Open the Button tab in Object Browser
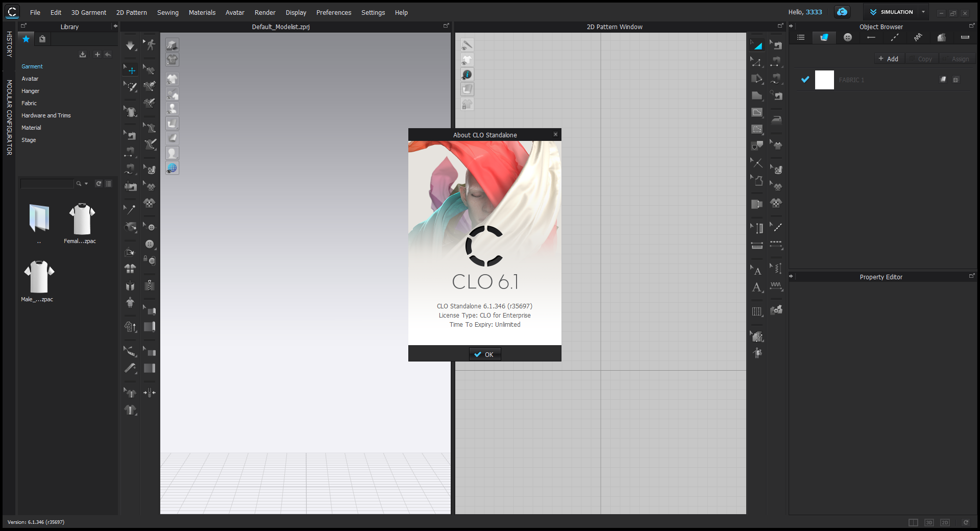 click(x=848, y=37)
